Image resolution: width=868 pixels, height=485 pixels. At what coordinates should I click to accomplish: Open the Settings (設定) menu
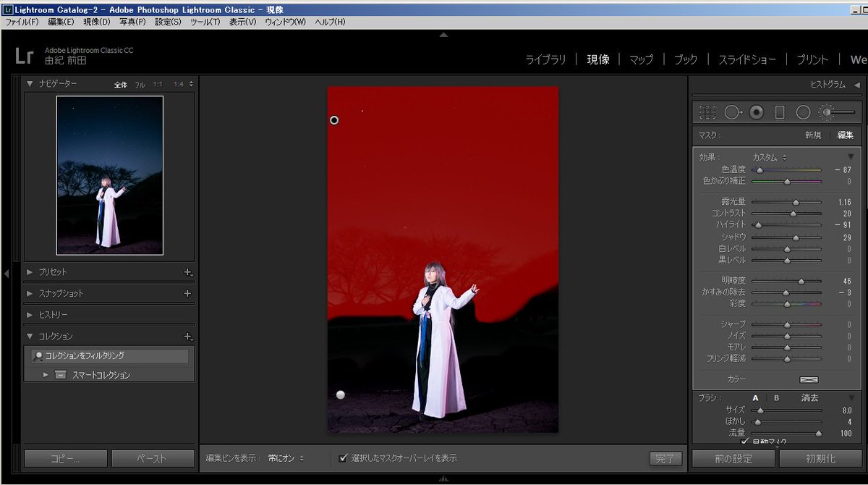168,22
